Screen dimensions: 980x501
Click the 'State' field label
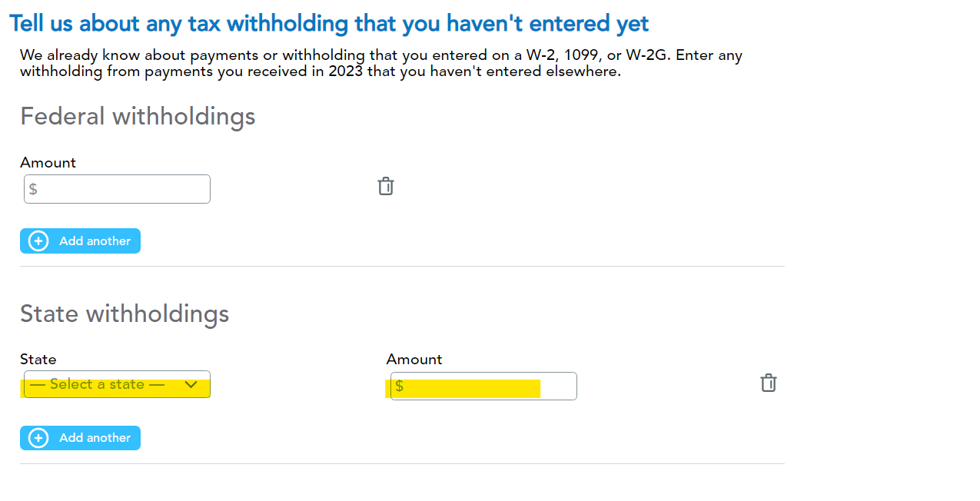click(x=38, y=360)
